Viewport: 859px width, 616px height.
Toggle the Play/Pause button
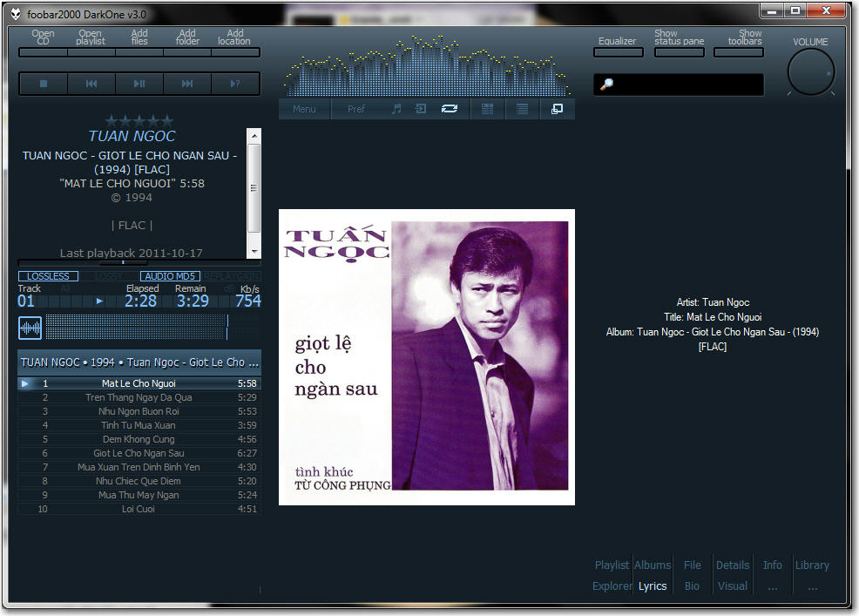click(139, 84)
